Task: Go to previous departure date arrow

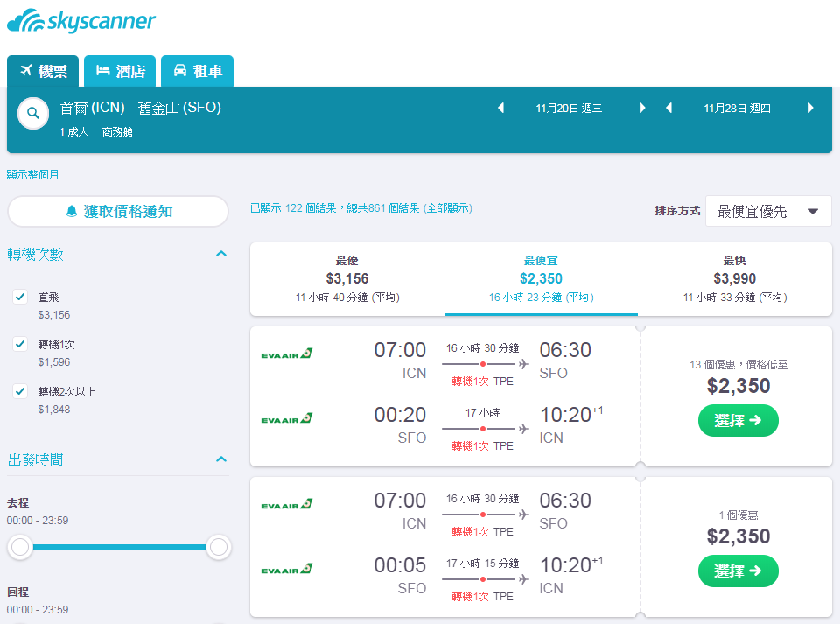Action: [500, 109]
